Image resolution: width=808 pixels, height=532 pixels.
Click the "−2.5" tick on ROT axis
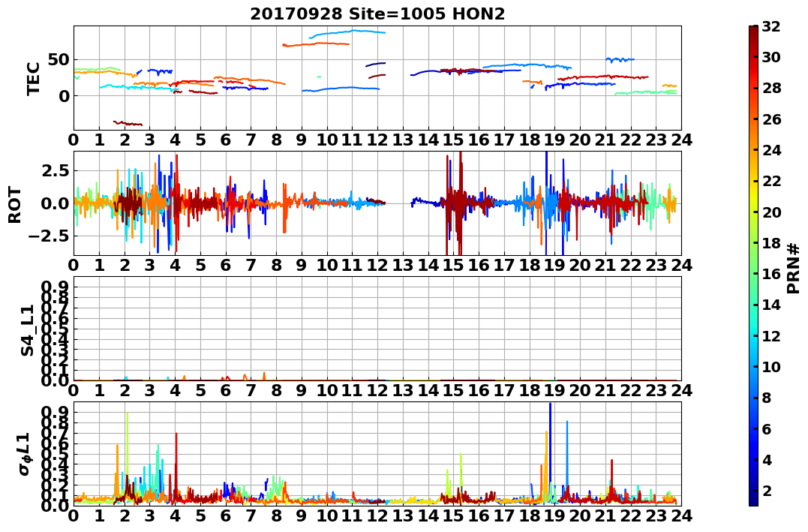49,236
